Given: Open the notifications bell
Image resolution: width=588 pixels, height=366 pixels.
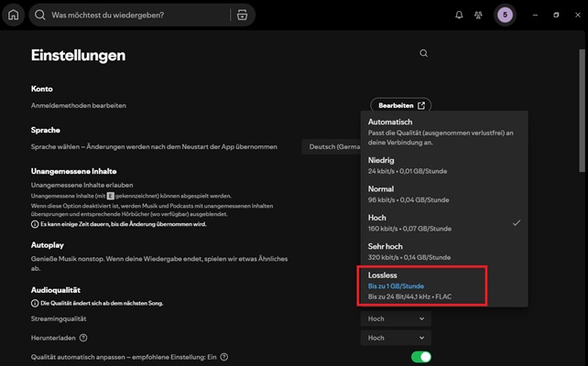Looking at the screenshot, I should point(459,15).
